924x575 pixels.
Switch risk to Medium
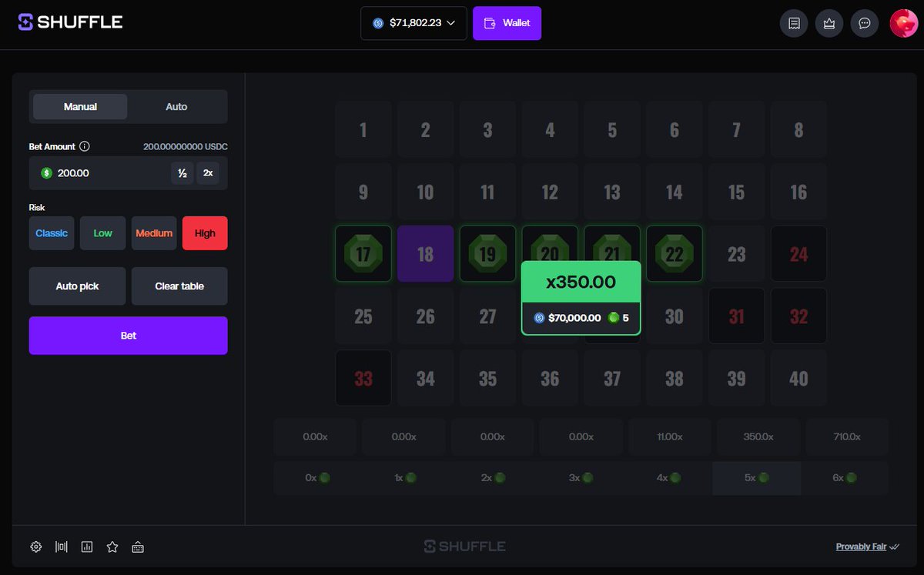pyautogui.click(x=154, y=232)
